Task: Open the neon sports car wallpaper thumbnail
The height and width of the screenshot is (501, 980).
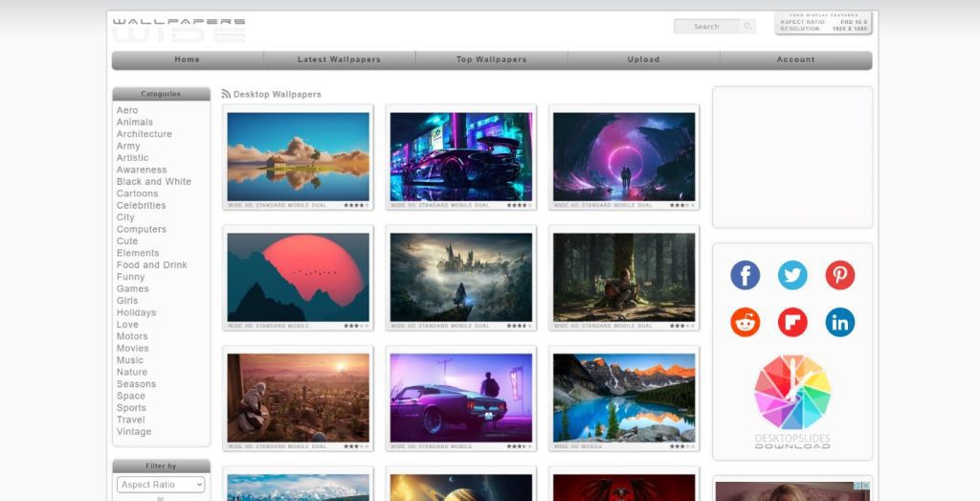Action: [460, 156]
